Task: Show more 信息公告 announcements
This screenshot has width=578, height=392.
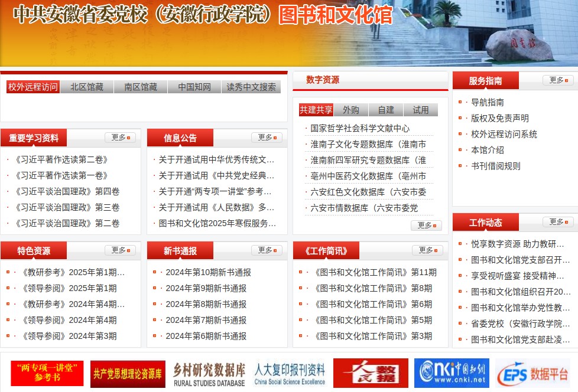Action: click(x=267, y=138)
